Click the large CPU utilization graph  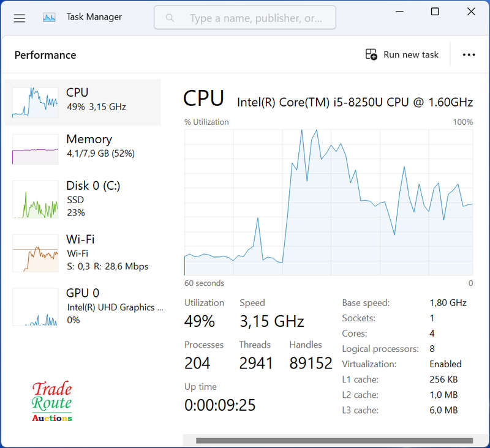coord(328,203)
